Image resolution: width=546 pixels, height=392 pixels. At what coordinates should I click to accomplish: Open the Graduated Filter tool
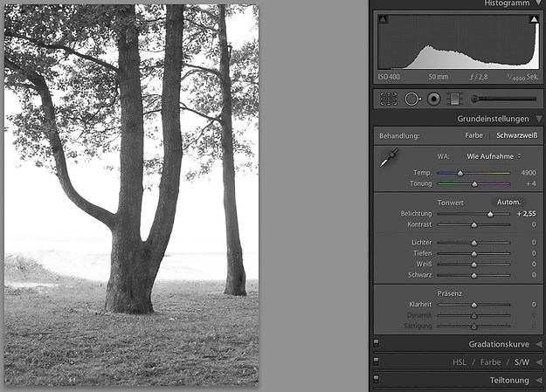click(453, 100)
